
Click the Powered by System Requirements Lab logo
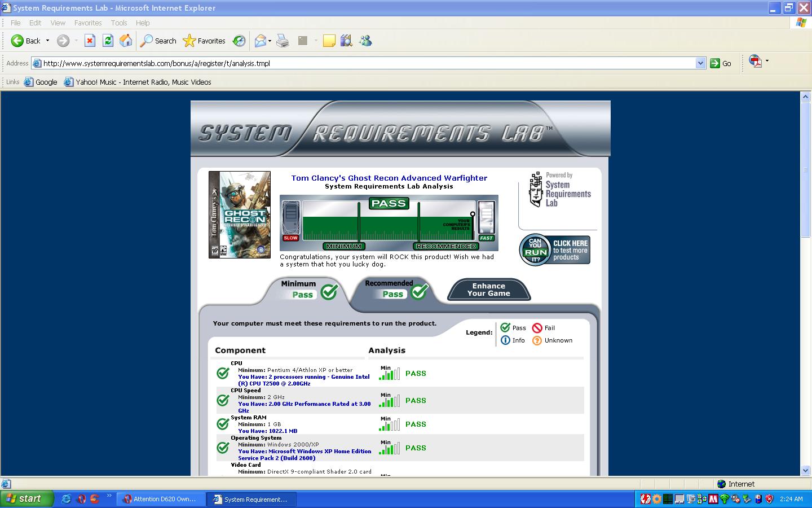tap(560, 190)
